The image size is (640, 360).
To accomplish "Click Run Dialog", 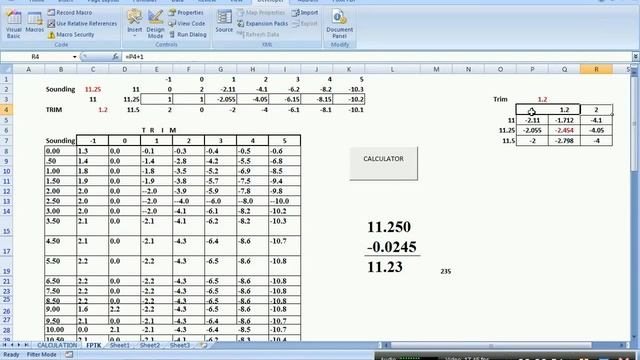I will click(188, 35).
